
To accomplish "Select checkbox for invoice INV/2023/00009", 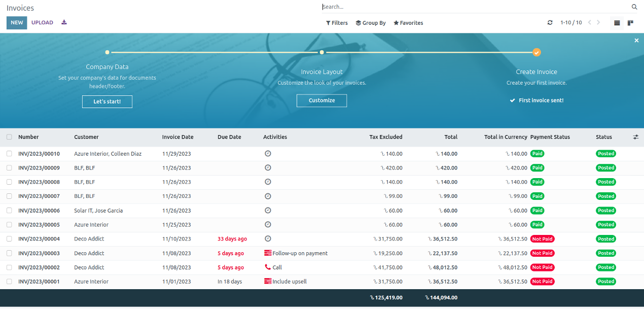I will click(9, 168).
